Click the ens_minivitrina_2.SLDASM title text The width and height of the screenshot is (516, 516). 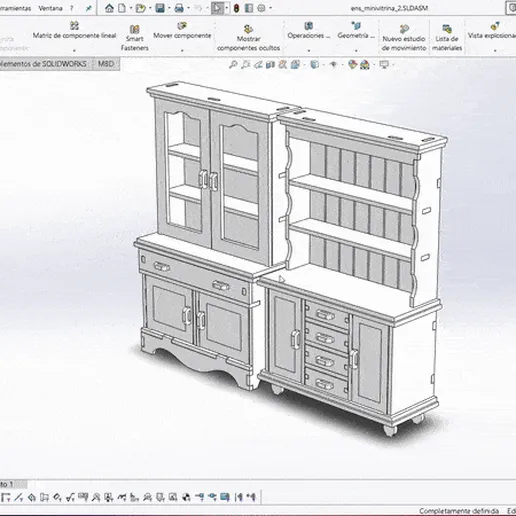tap(389, 8)
